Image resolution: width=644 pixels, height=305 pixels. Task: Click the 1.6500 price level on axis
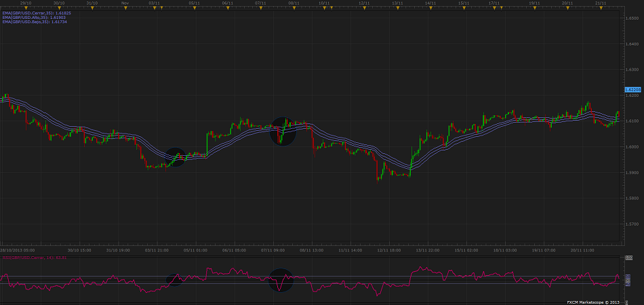(632, 18)
